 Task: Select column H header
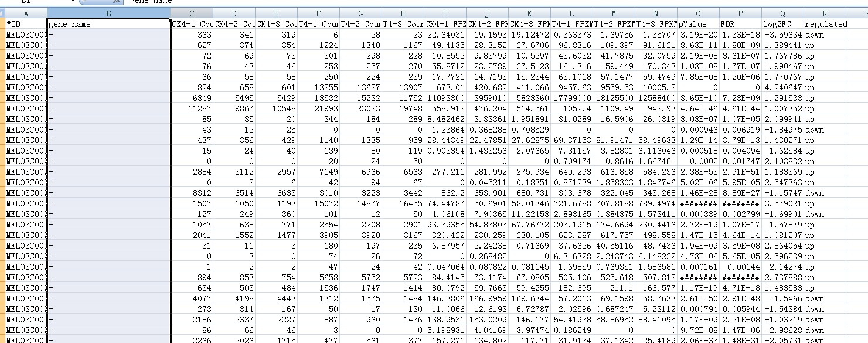403,13
